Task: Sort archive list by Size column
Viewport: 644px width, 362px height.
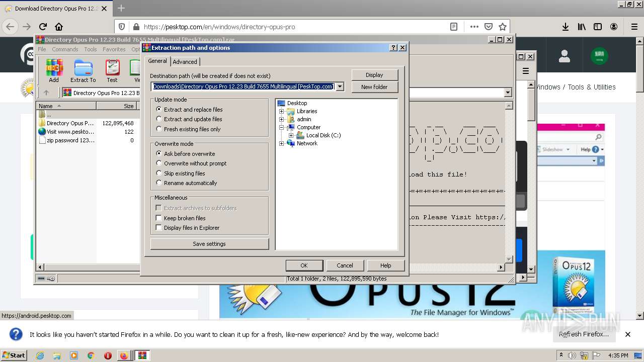Action: 117,106
